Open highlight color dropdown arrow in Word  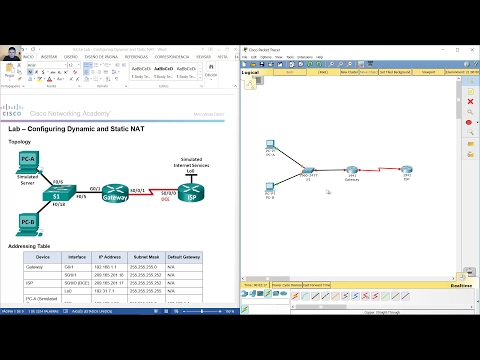[x=45, y=79]
